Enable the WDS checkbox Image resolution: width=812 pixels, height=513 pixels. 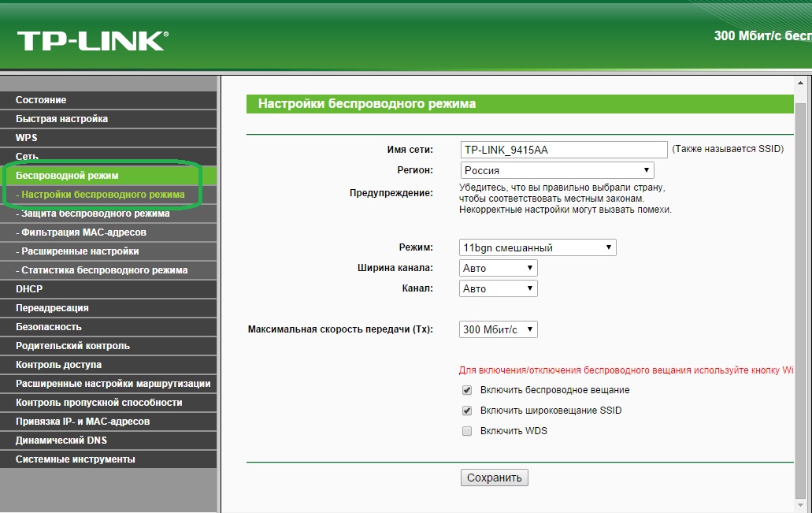tap(467, 431)
